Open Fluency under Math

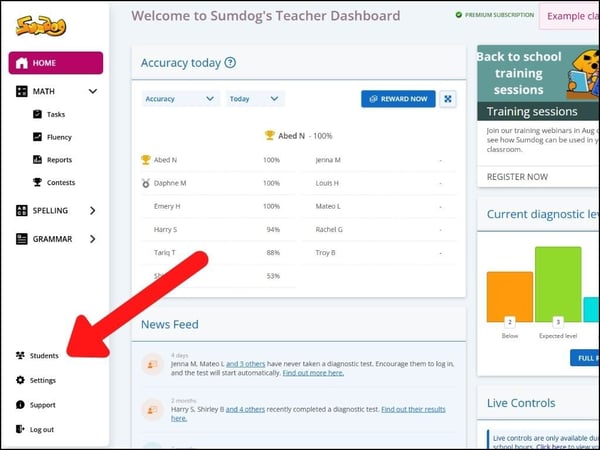click(59, 137)
